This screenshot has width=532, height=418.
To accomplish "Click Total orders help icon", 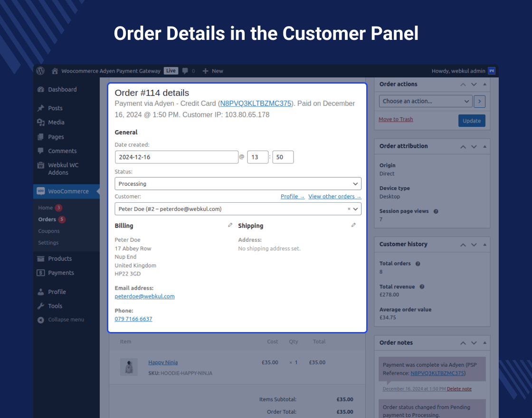I will (418, 264).
